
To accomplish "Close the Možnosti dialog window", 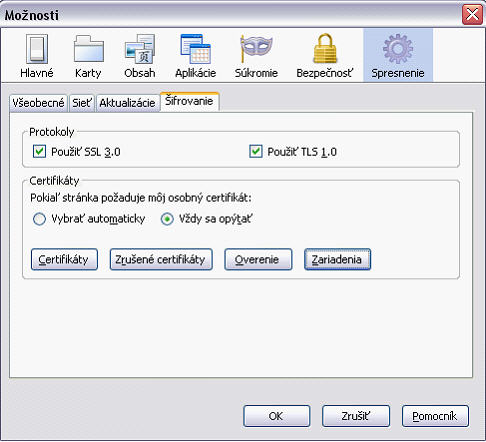I will (x=472, y=15).
